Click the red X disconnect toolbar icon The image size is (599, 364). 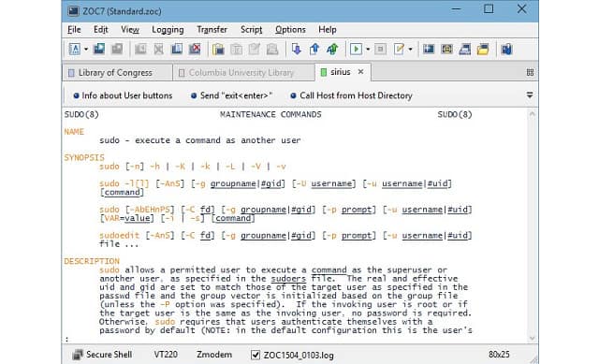(x=195, y=49)
